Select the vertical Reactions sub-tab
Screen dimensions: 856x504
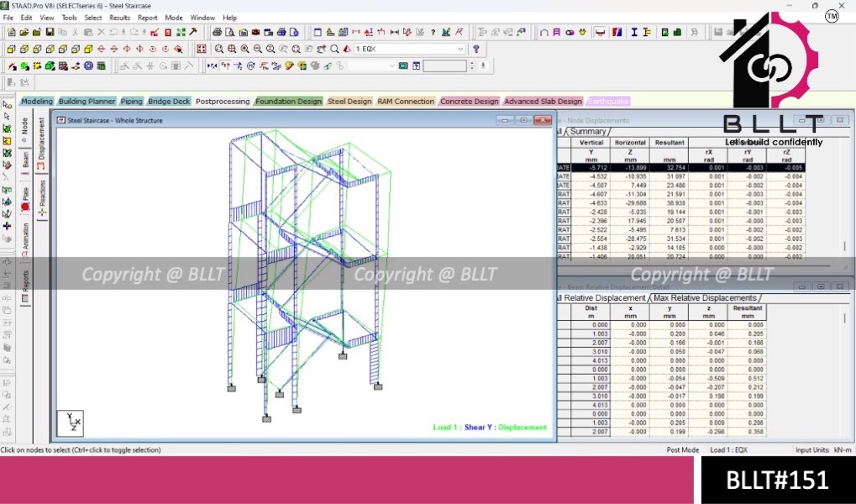[42, 199]
